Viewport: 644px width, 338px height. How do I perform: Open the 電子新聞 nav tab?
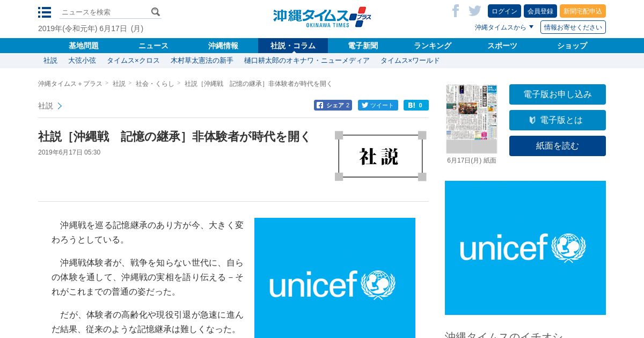[363, 46]
